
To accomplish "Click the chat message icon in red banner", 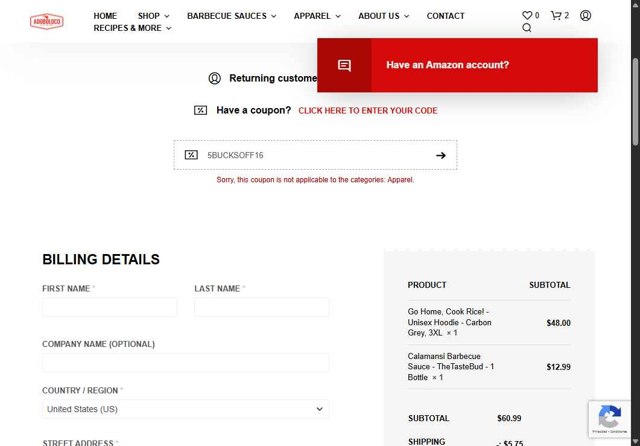I will [x=344, y=65].
